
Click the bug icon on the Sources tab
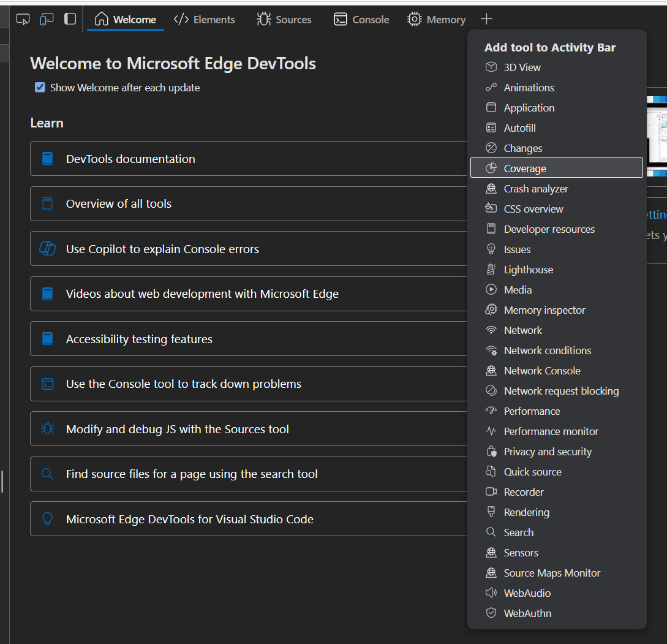(x=263, y=19)
